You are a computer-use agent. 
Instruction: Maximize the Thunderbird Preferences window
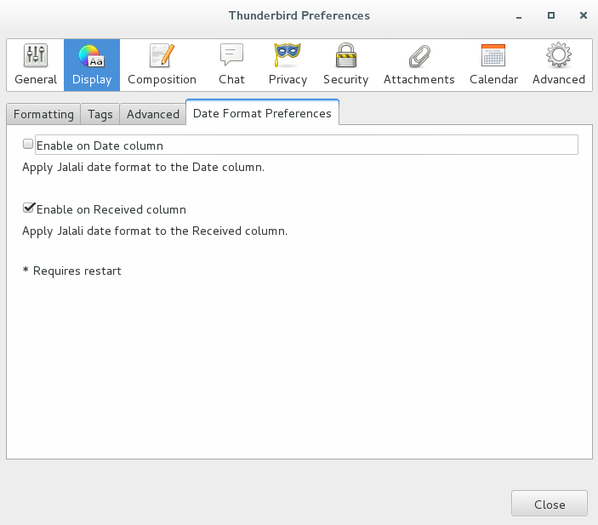pos(551,15)
